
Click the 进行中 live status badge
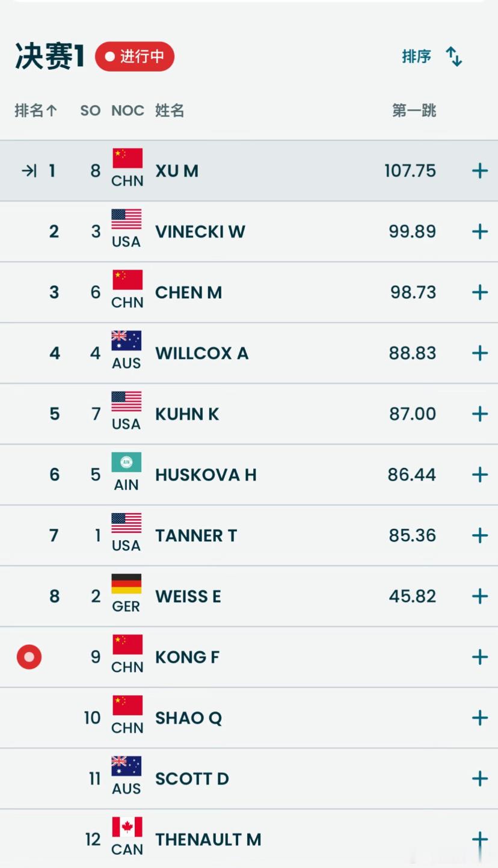pyautogui.click(x=135, y=57)
